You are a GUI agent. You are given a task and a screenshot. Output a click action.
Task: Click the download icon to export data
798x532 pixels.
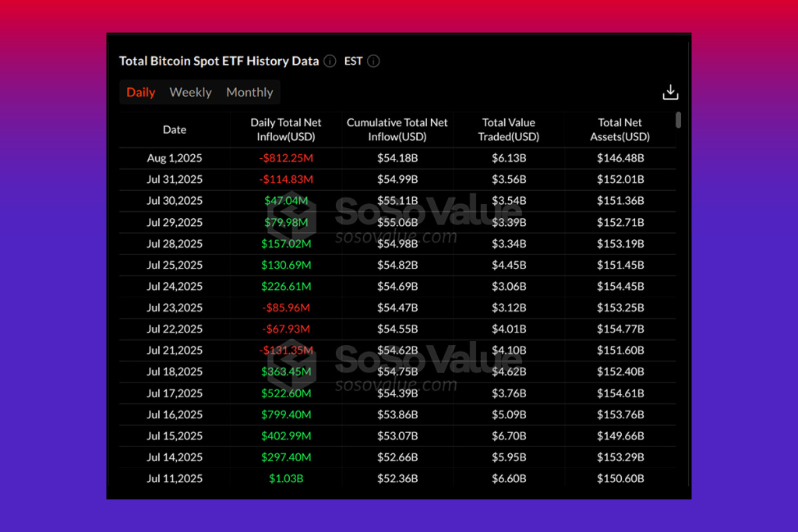coord(671,92)
